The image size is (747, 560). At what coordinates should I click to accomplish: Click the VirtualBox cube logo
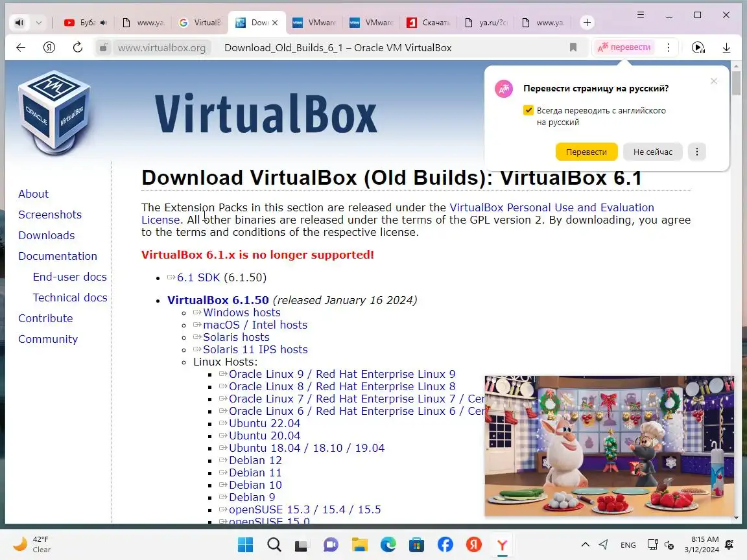54,112
